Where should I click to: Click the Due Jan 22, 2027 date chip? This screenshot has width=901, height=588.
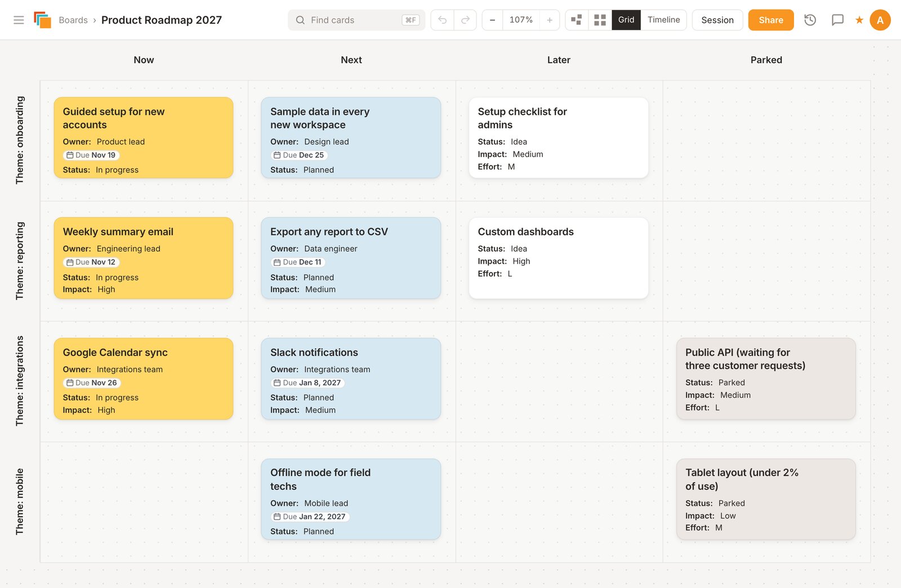click(310, 516)
